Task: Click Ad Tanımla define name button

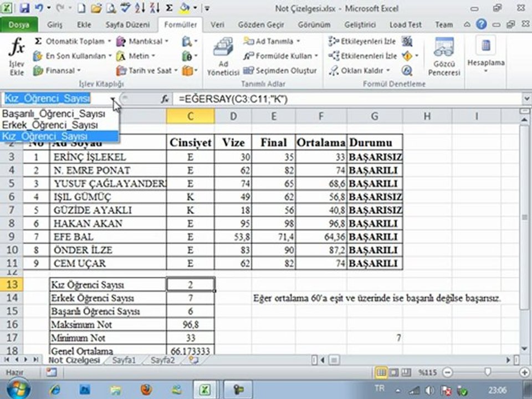Action: (x=272, y=42)
